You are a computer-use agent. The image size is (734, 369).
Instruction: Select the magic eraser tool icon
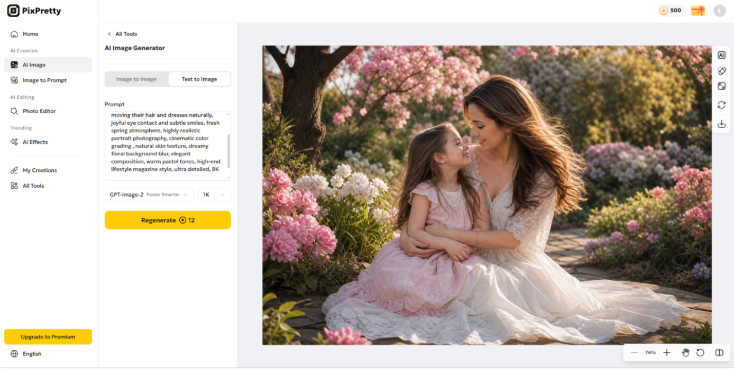721,71
